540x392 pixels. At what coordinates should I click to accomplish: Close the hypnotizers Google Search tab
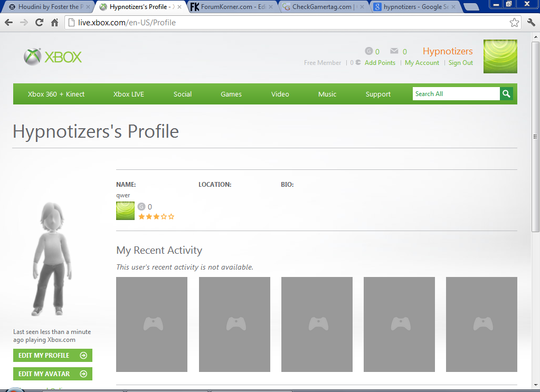pyautogui.click(x=453, y=7)
